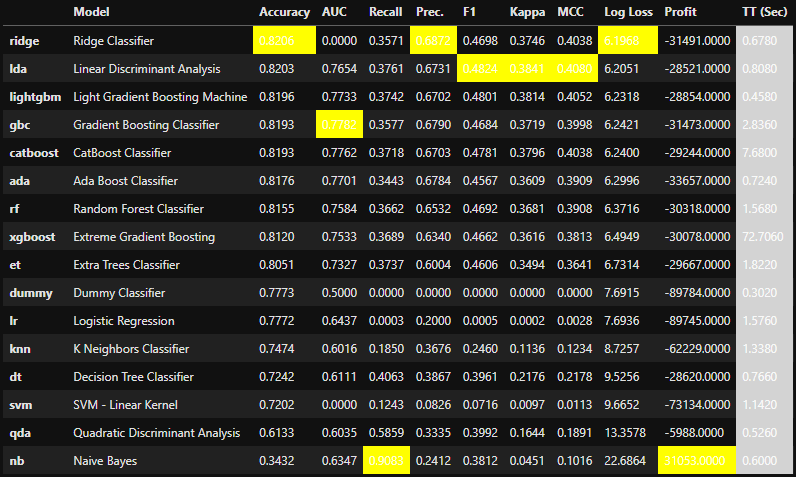796x477 pixels.
Task: Select the ada row index
Action: (x=19, y=181)
